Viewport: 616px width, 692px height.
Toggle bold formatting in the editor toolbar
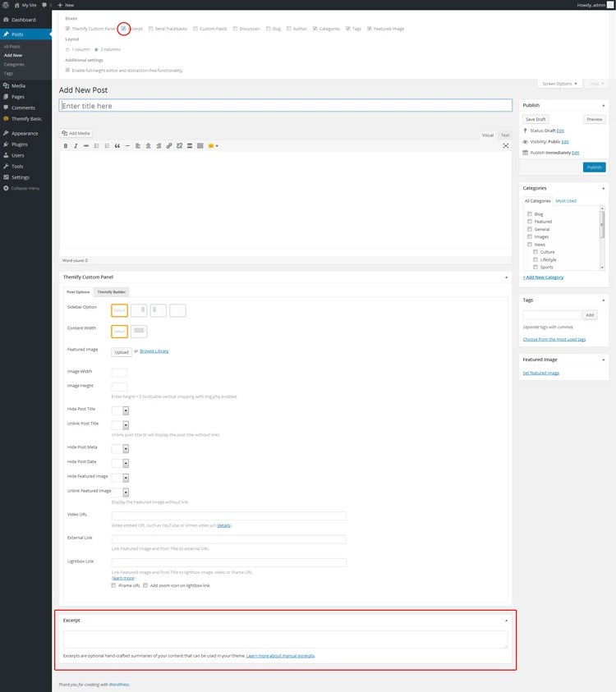tap(66, 145)
